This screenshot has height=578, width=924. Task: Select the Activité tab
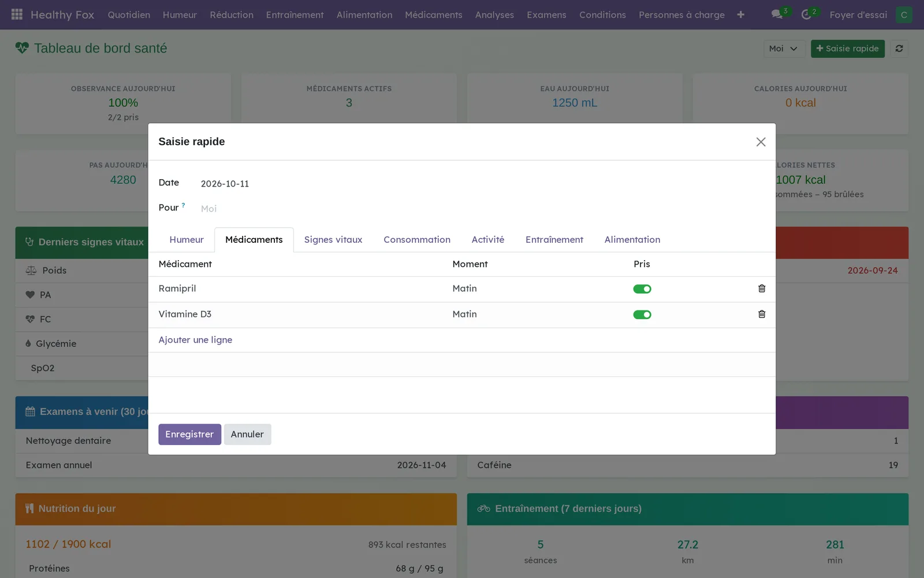(488, 240)
